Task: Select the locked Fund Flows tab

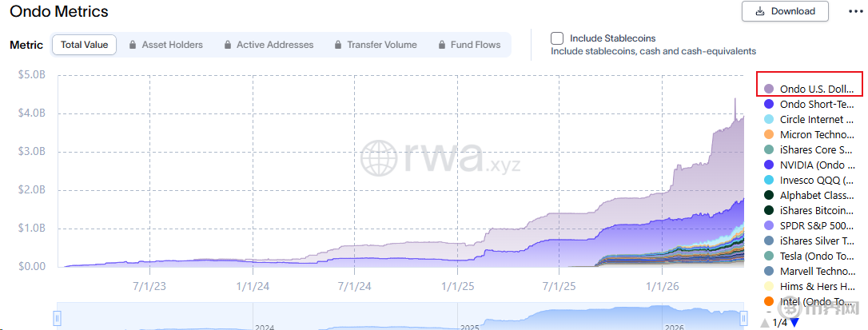Action: pos(469,45)
